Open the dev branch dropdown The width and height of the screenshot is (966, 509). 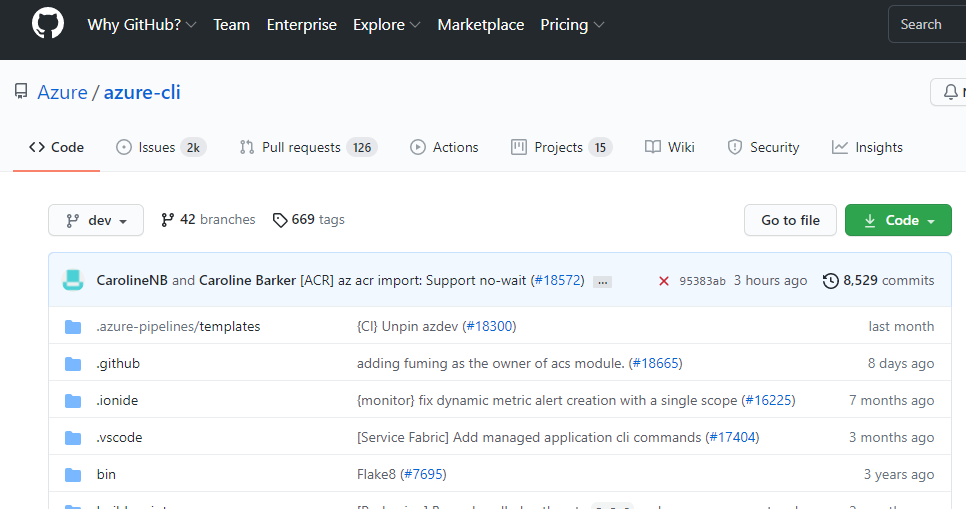tap(96, 220)
